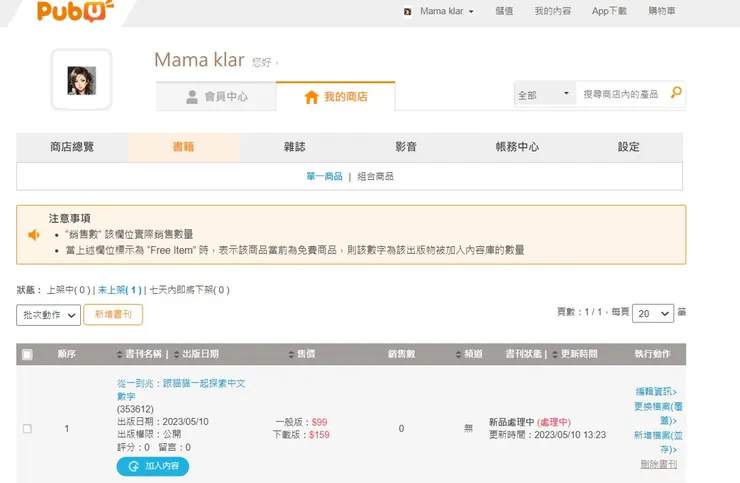Viewport: 740px width, 483px height.
Task: Click 刪除書刊 link
Action: 658,465
